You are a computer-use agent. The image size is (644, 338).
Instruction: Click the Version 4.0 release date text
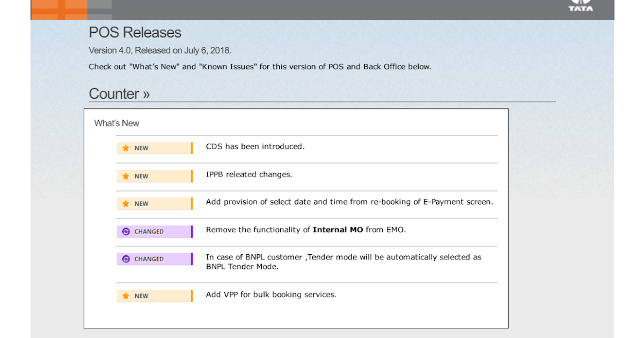[x=159, y=50]
